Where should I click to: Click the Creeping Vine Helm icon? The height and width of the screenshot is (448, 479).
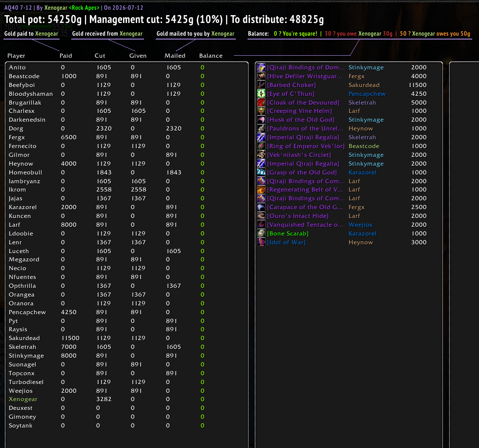coord(261,111)
